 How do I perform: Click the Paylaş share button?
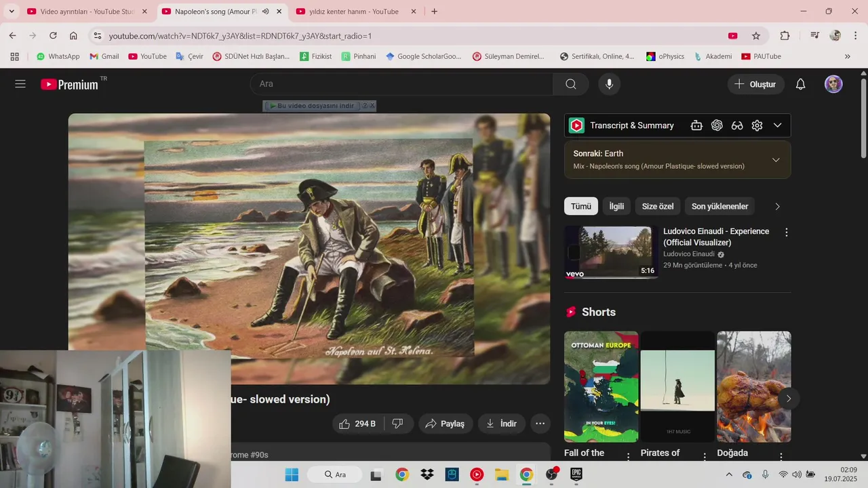[446, 424]
